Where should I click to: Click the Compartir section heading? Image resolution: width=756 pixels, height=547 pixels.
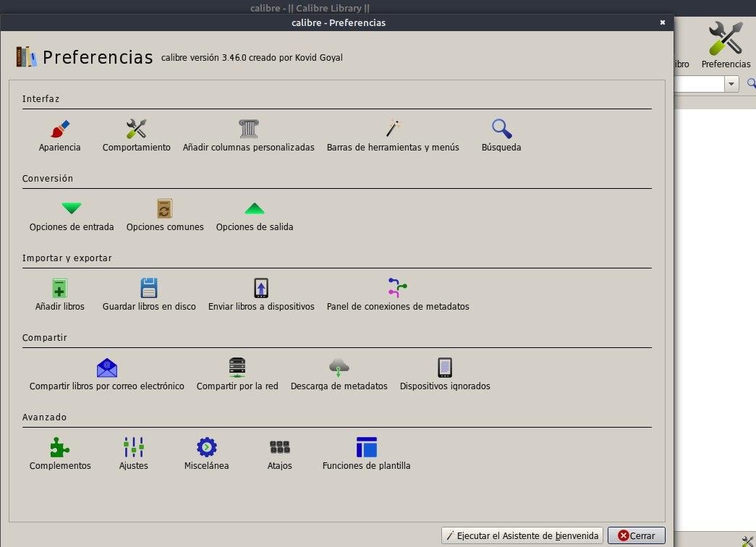44,338
